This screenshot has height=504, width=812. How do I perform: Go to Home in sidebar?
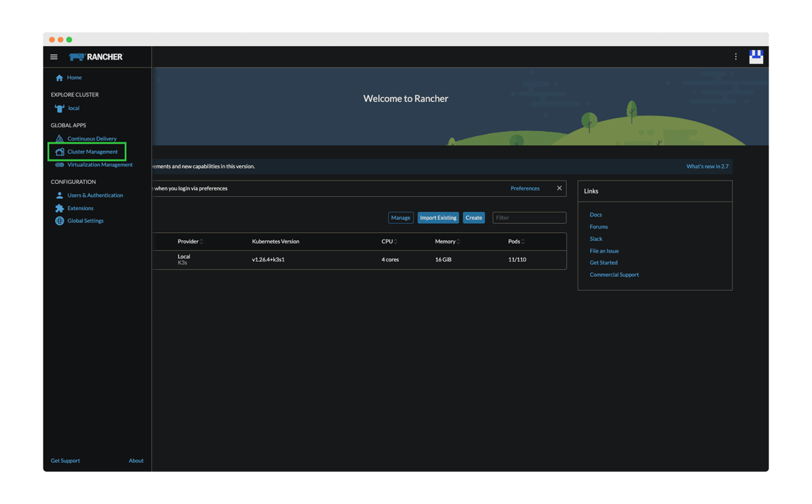tap(74, 77)
